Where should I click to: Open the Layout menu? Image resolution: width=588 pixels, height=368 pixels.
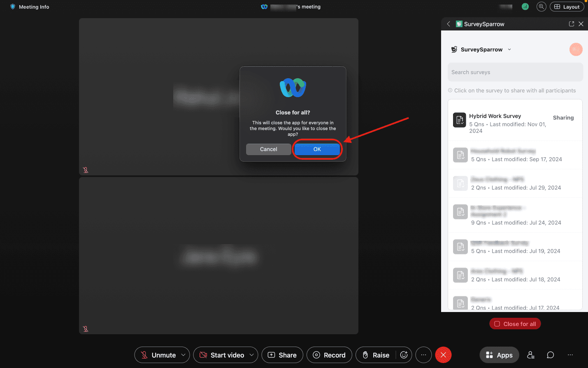click(x=567, y=7)
